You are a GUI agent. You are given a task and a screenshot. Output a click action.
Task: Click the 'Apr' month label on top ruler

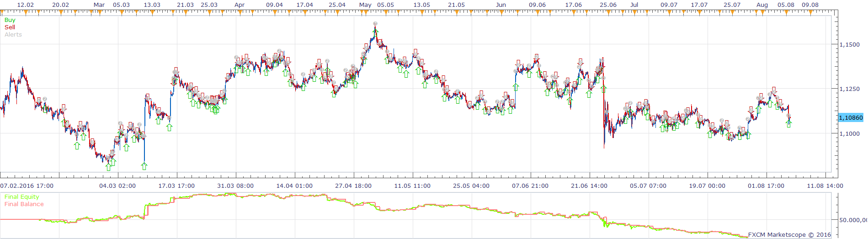point(240,5)
